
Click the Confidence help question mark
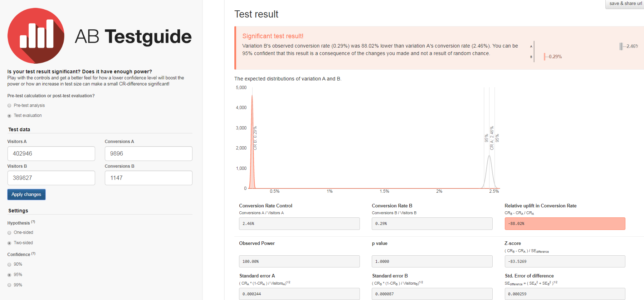click(x=33, y=254)
